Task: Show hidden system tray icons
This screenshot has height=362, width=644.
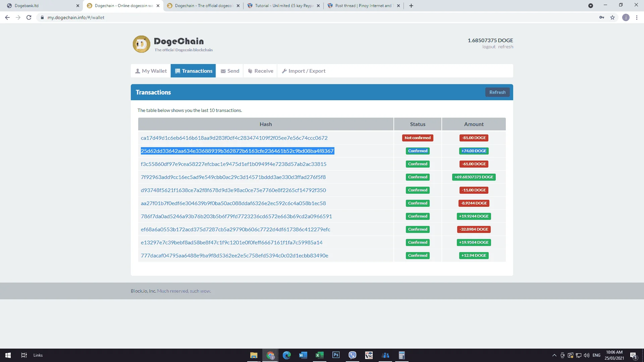Action: click(554, 355)
